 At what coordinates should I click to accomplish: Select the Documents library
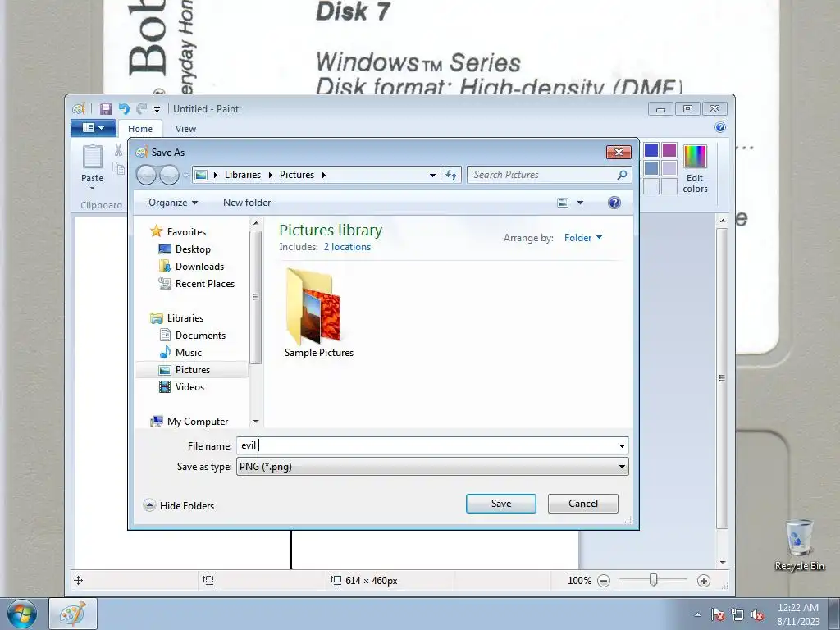[x=200, y=336]
